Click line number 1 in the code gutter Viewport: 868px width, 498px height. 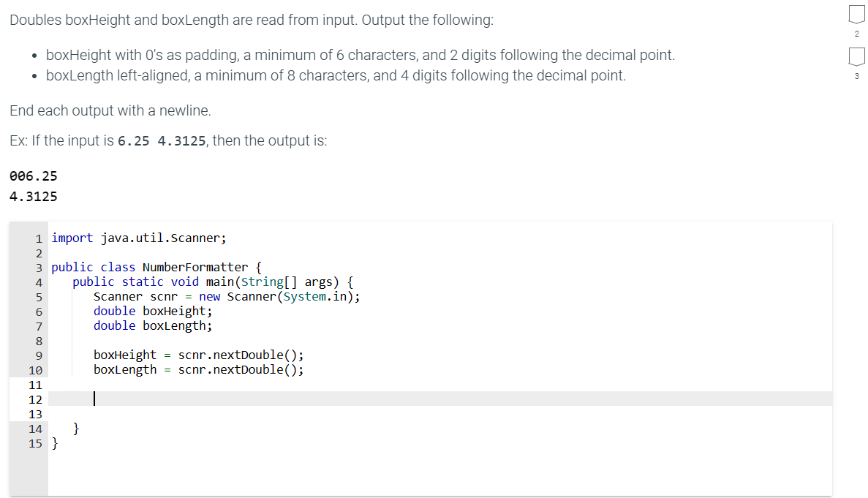point(38,238)
